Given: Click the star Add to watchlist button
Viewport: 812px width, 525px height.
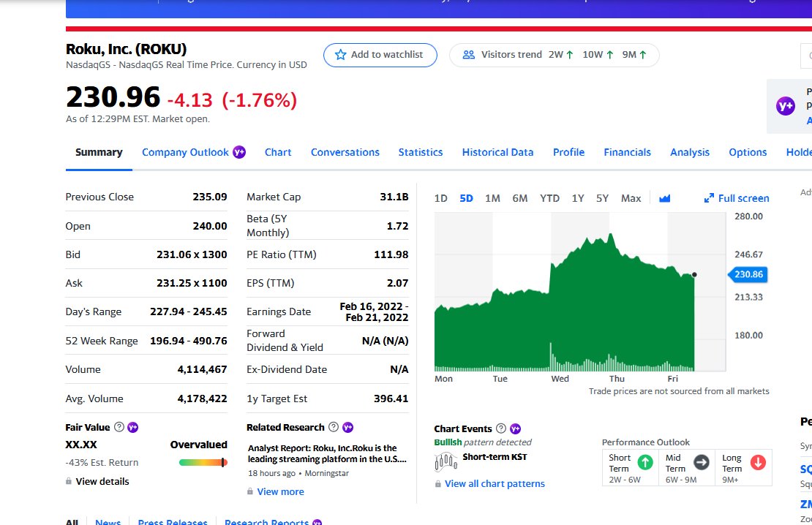Looking at the screenshot, I should [380, 55].
